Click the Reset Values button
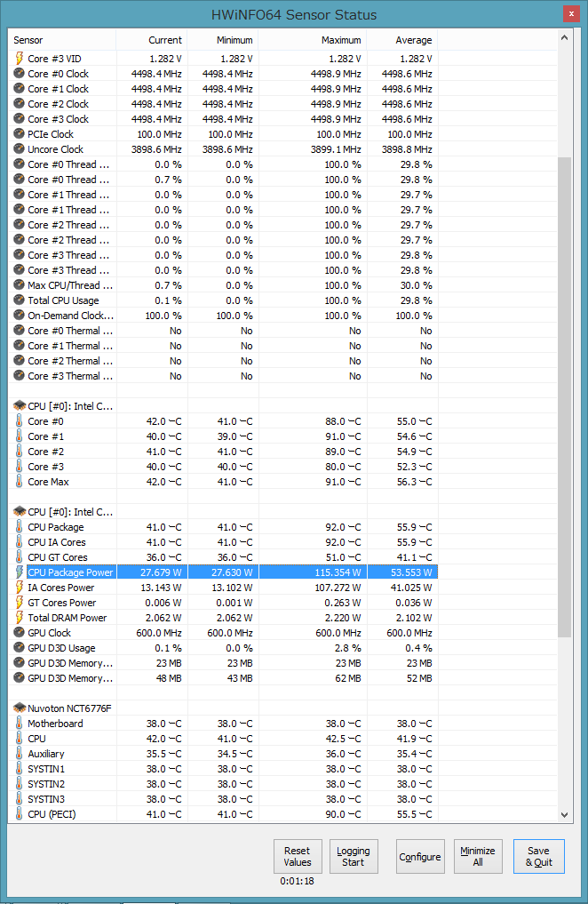Screen dimensions: 588x904 click(x=298, y=856)
